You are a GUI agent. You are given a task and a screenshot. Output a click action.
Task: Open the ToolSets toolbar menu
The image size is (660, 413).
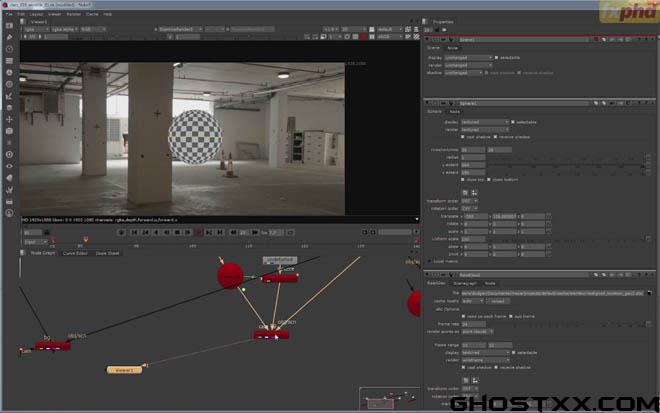(x=9, y=189)
